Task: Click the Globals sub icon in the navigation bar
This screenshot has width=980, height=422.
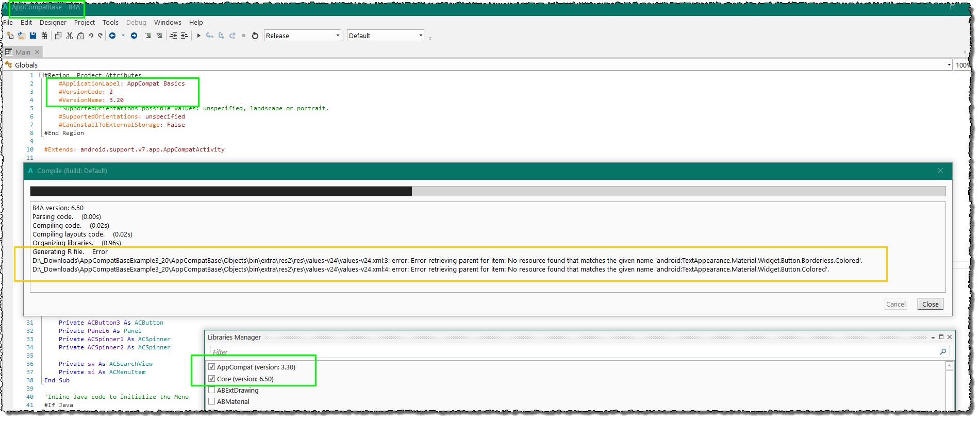Action: pos(8,65)
